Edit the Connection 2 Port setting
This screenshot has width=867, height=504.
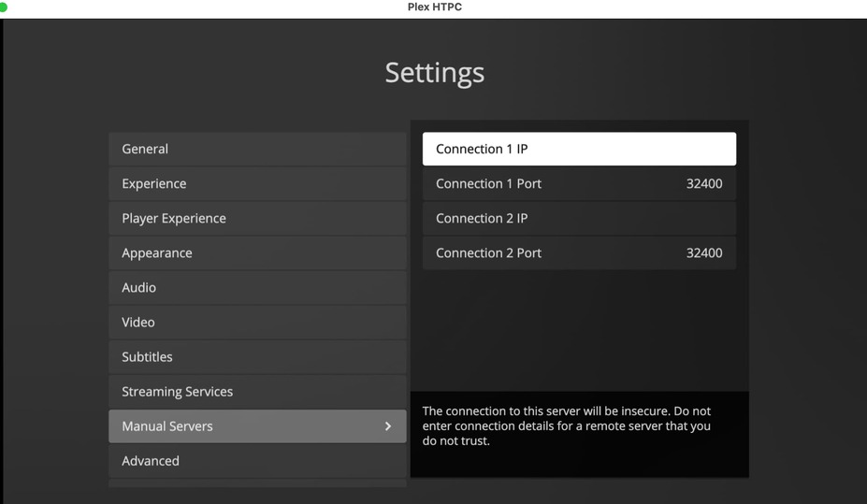coord(579,252)
